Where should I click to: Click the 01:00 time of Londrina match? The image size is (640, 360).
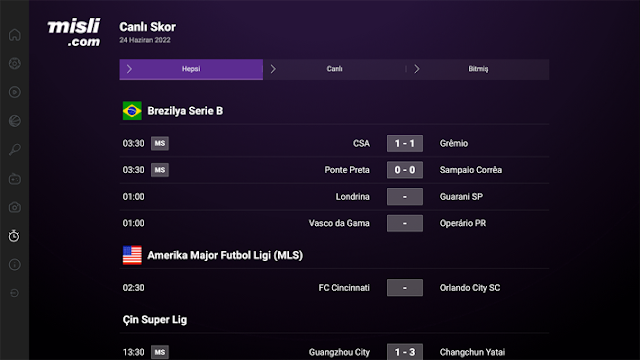[x=133, y=197]
